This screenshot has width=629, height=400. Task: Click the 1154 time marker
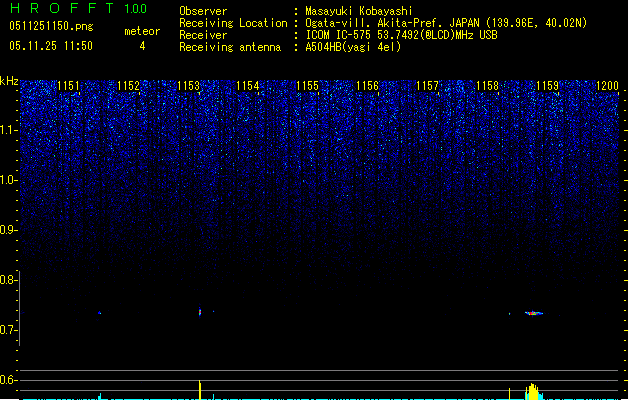(x=248, y=86)
